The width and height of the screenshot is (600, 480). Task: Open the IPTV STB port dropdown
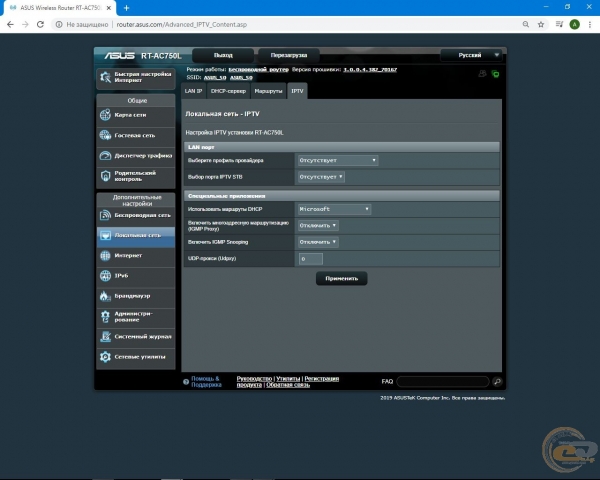point(320,177)
